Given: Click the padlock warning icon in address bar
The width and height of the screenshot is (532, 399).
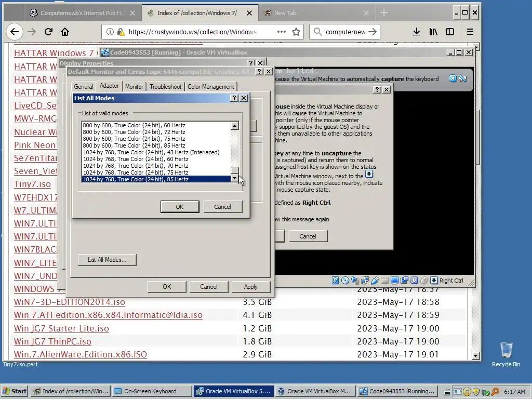Looking at the screenshot, I should [121, 32].
